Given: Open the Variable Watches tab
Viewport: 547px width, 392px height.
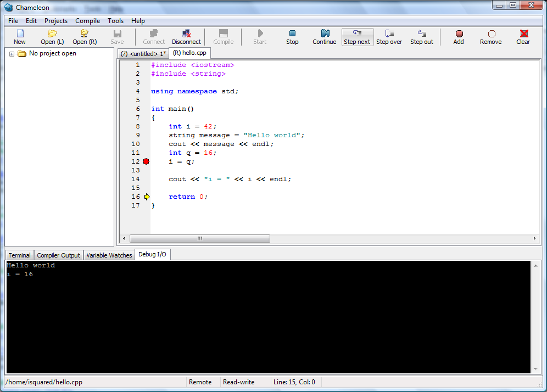Looking at the screenshot, I should point(109,255).
